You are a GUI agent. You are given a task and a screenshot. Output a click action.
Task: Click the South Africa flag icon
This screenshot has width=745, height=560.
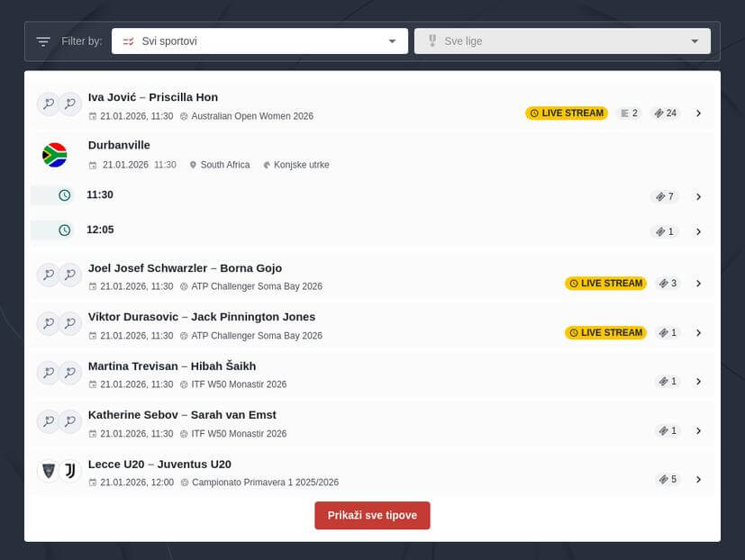[55, 155]
